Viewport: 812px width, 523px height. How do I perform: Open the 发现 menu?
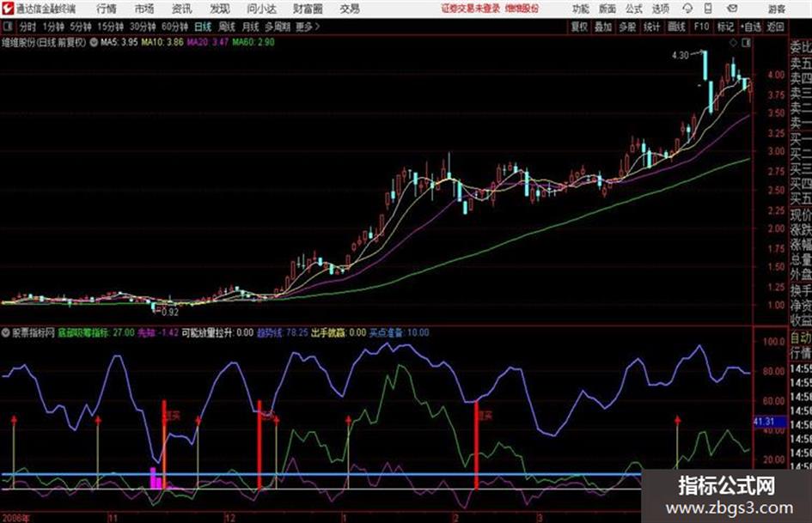tap(220, 9)
